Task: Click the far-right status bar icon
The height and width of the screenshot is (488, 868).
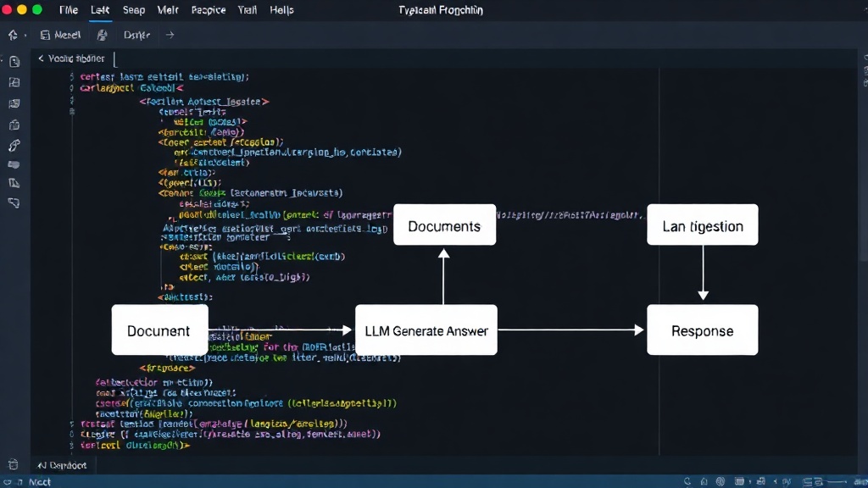Action: tap(861, 482)
